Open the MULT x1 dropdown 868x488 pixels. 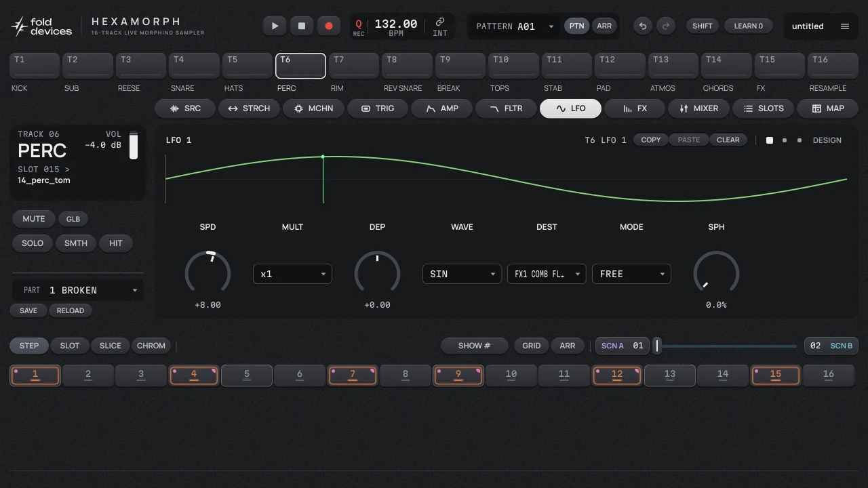coord(292,274)
